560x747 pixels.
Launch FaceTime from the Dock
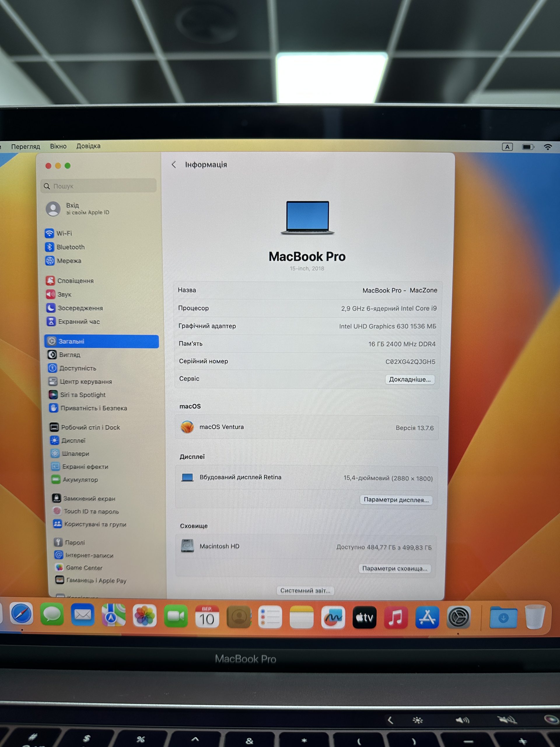coord(176,616)
